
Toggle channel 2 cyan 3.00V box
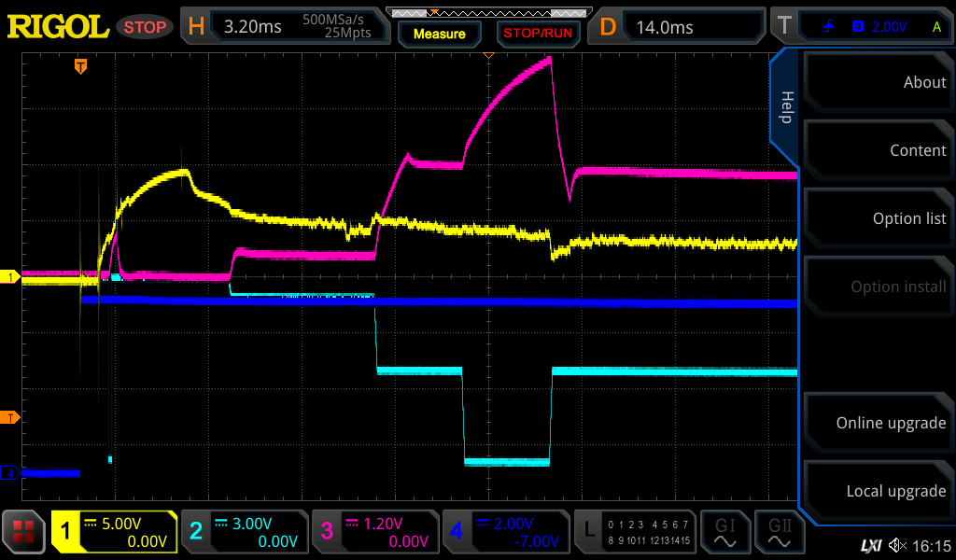(244, 532)
